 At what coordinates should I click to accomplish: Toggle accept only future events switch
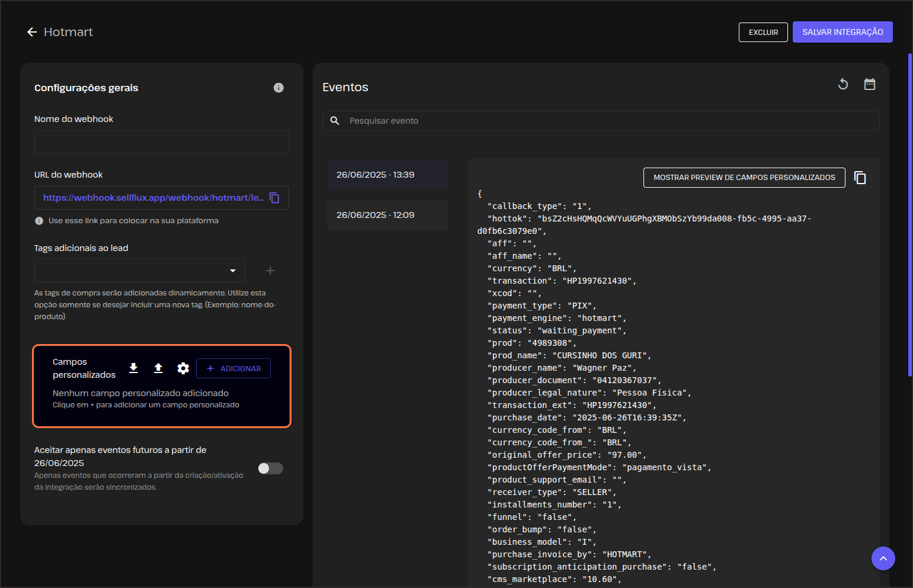(271, 468)
